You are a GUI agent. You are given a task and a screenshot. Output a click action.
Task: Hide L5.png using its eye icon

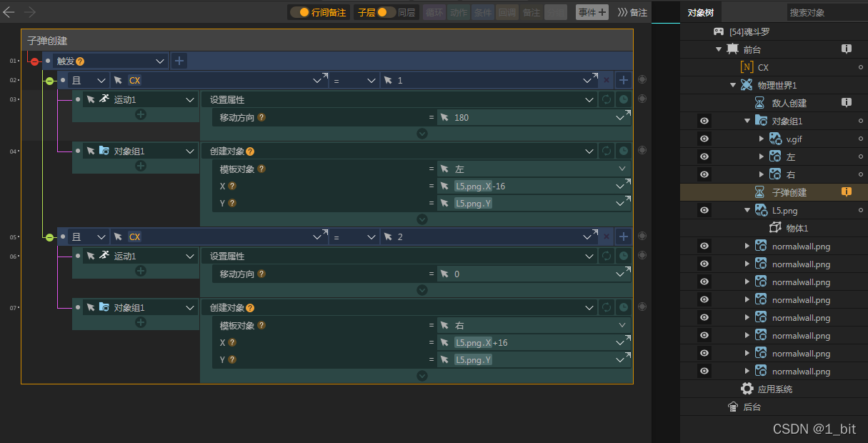pos(704,210)
